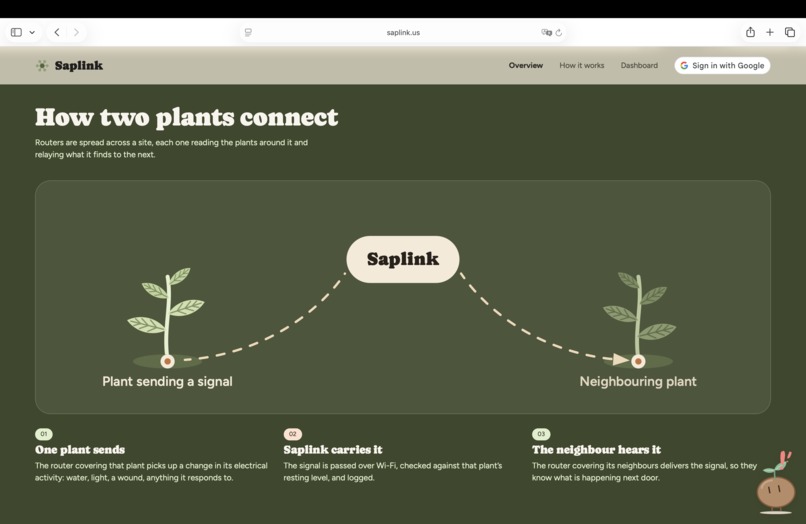Image resolution: width=806 pixels, height=524 pixels.
Task: Open the Share icon in Safari toolbar
Action: 750,32
